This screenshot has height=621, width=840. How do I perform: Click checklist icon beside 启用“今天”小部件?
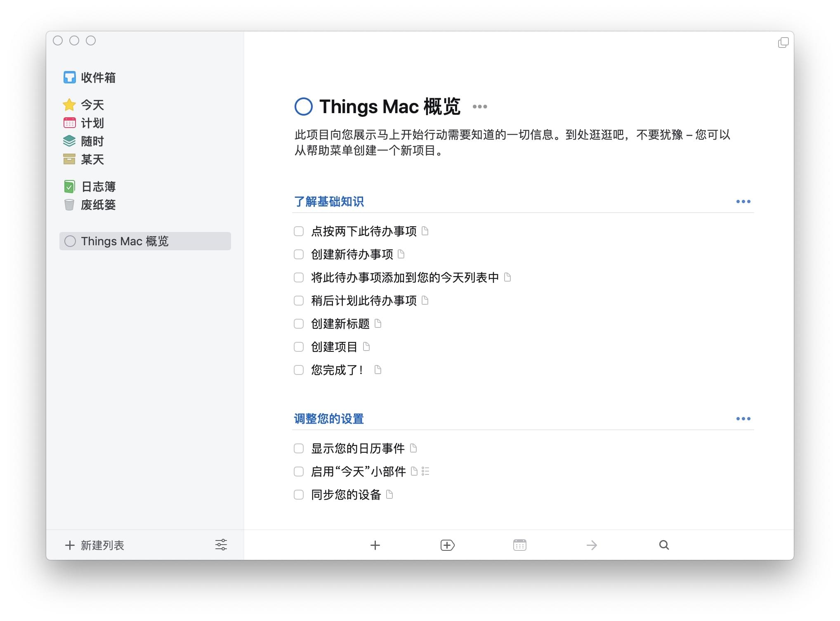[x=426, y=472]
